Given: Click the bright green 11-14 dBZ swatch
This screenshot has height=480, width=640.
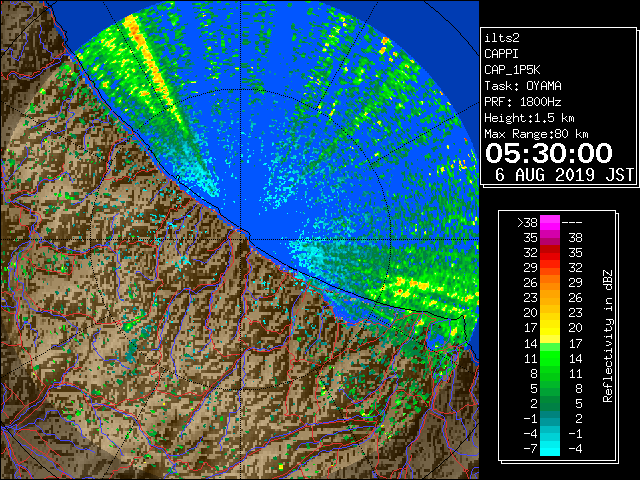Looking at the screenshot, I should point(550,358).
